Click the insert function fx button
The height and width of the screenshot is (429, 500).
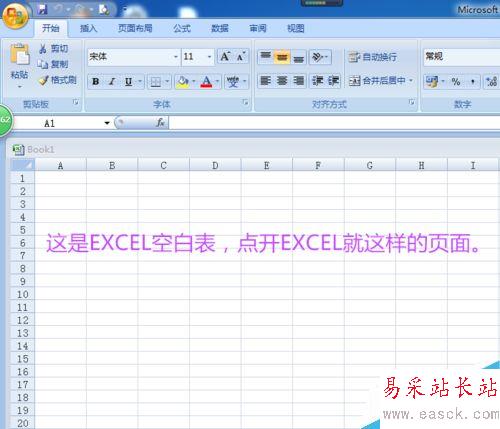(160, 123)
